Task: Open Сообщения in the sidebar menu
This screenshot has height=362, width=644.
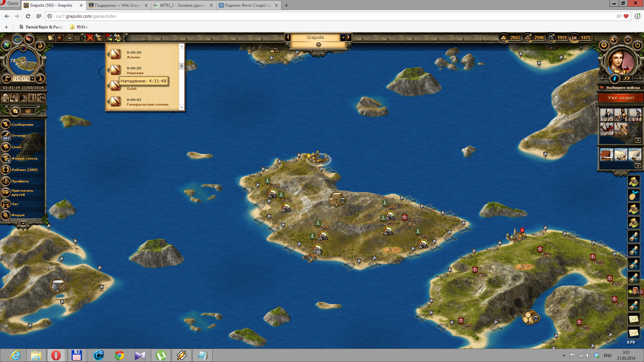Action: (x=22, y=124)
